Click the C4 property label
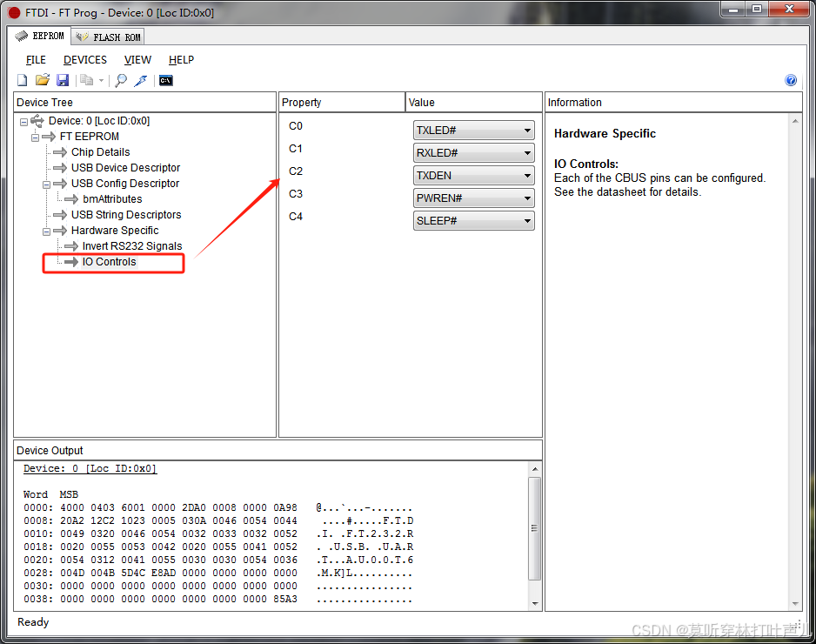 [296, 217]
